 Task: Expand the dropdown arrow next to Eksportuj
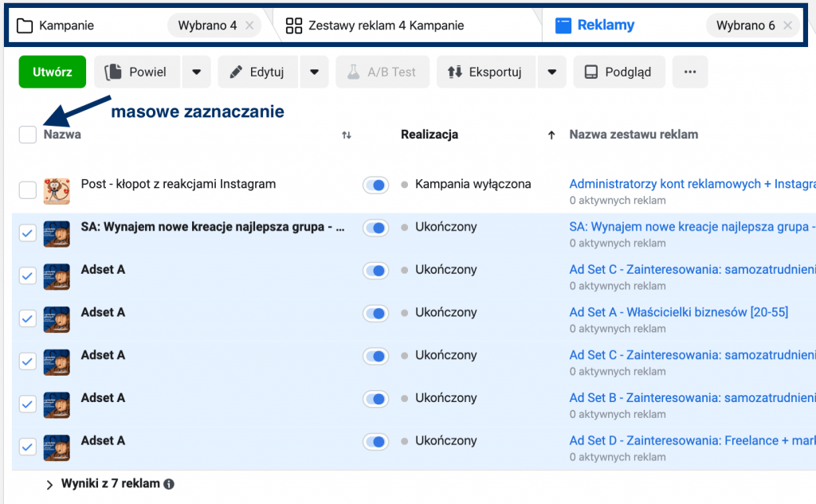(552, 72)
